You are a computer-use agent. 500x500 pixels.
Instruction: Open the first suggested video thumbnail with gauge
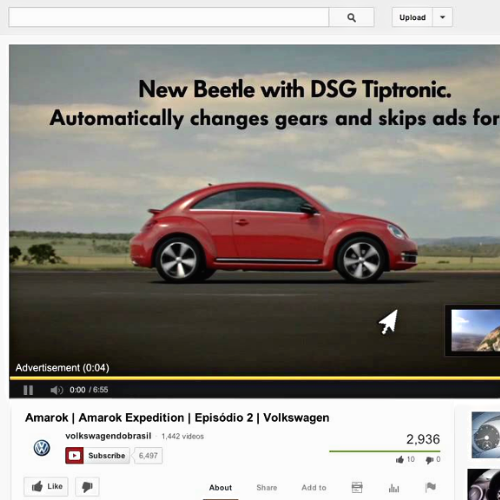tap(486, 435)
